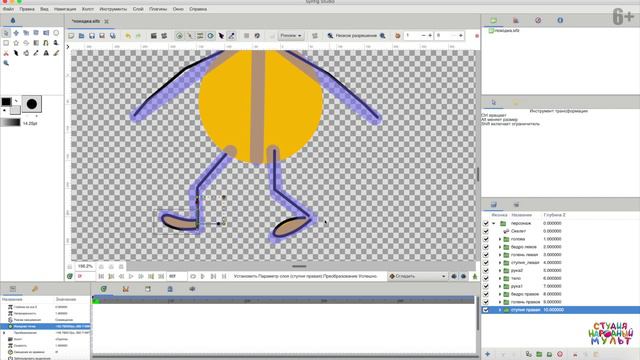Collapse the персонаж group layer
This screenshot has width=640, height=360.
pos(494,223)
